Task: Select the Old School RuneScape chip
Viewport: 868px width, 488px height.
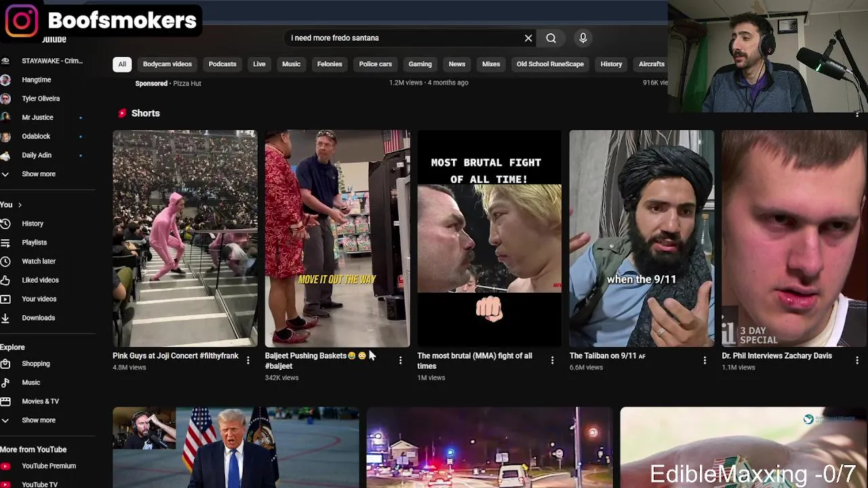Action: click(x=550, y=64)
